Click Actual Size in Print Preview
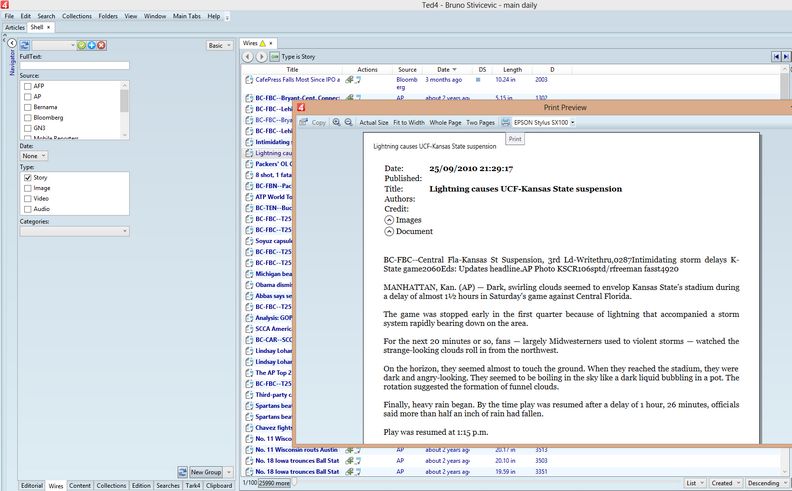Viewport: 792px width, 491px height. pos(374,122)
